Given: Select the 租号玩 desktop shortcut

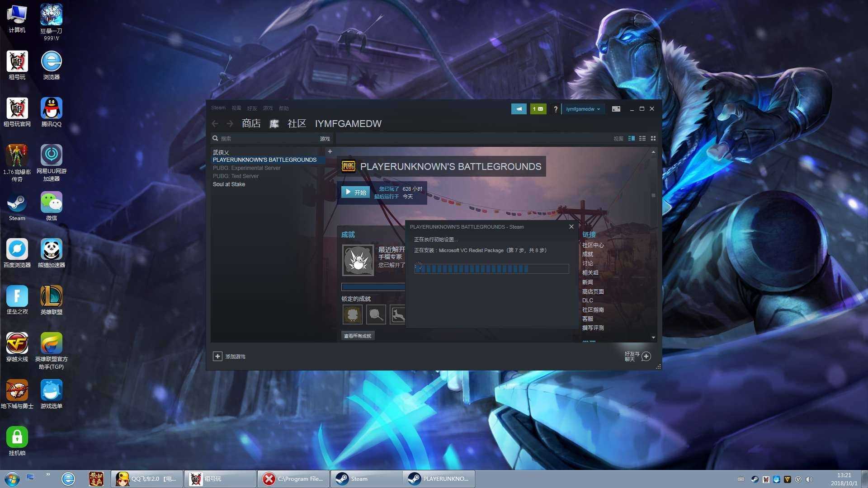Looking at the screenshot, I should [x=17, y=66].
